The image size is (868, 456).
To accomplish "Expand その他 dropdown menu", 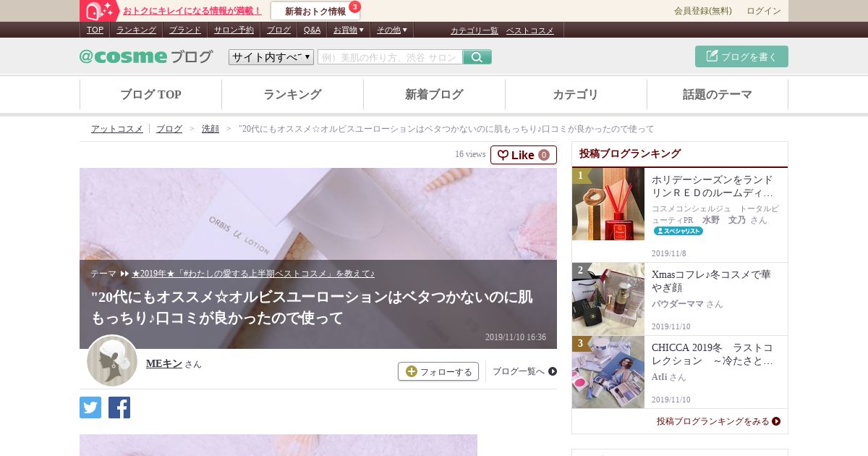I will (x=391, y=30).
